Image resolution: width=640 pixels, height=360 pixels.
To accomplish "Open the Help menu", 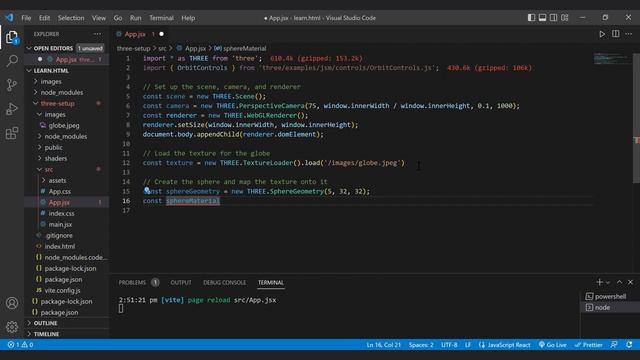I will [188, 18].
